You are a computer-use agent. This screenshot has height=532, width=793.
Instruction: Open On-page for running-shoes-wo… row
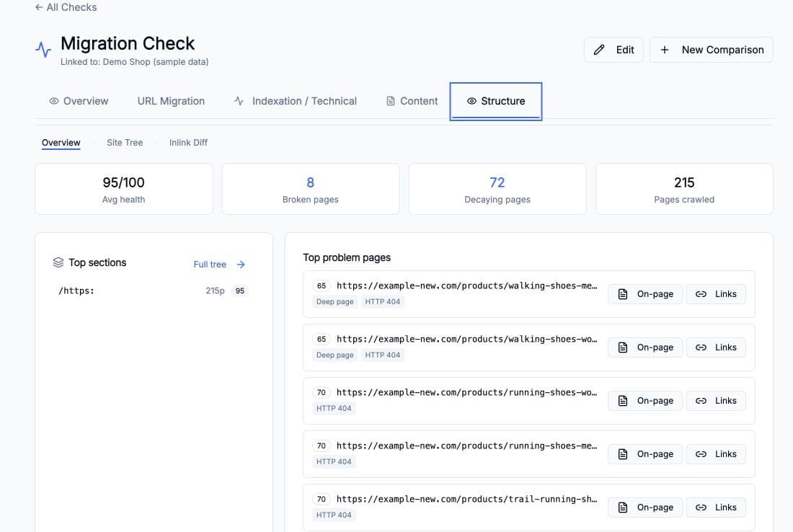pos(644,401)
